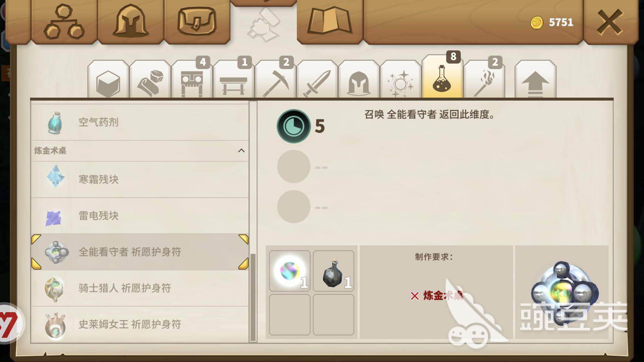
Task: Open the journal book tab
Action: tap(330, 22)
